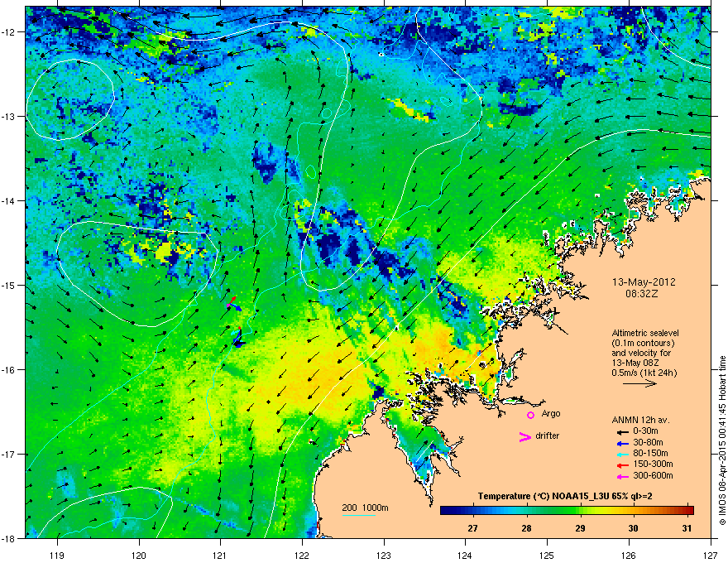Click the red-blue mooring arrows near 15.2°S
Screen dimensions: 728x563
pos(234,304)
